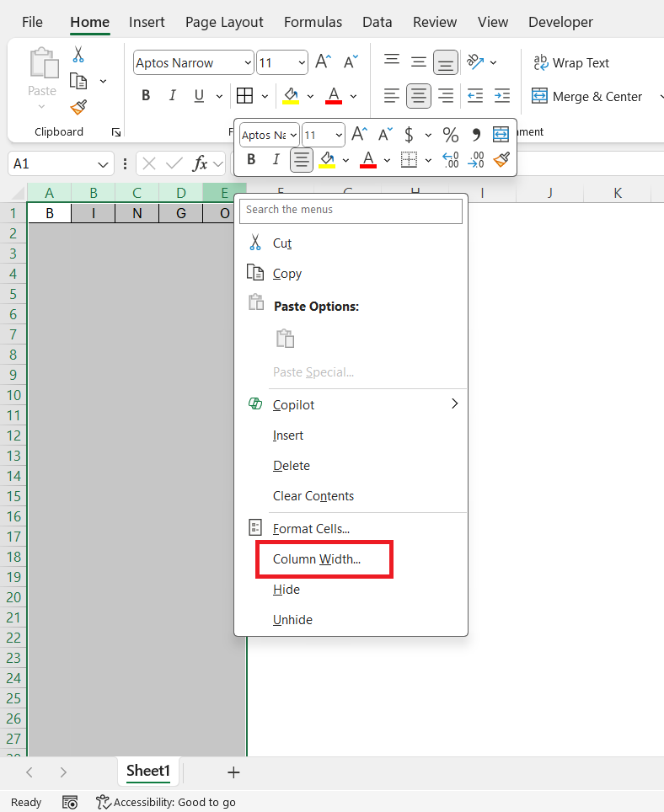
Task: Click ribbon borders icon
Action: coord(244,96)
